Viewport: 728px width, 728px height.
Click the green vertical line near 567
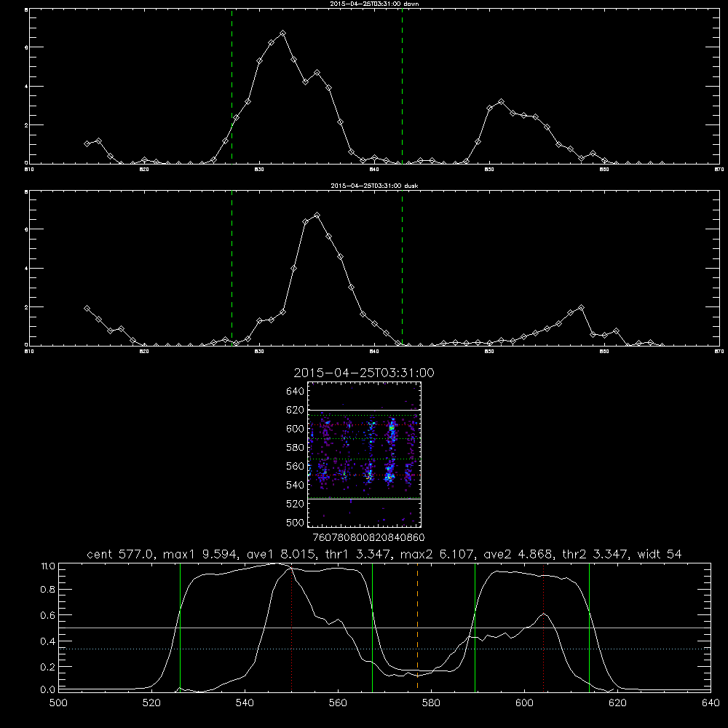[x=372, y=627]
